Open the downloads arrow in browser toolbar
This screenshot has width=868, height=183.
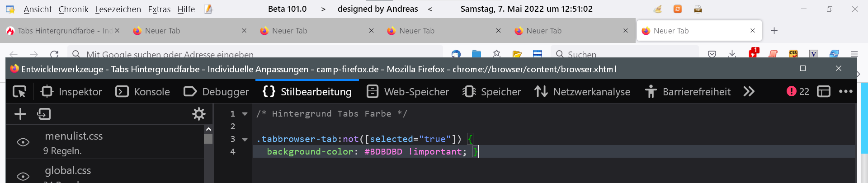click(732, 54)
